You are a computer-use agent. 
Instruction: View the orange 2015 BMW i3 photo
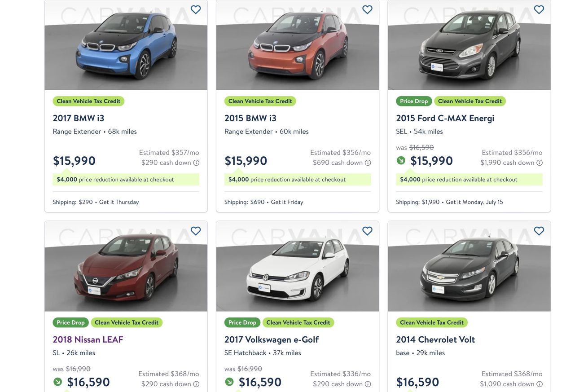[298, 45]
